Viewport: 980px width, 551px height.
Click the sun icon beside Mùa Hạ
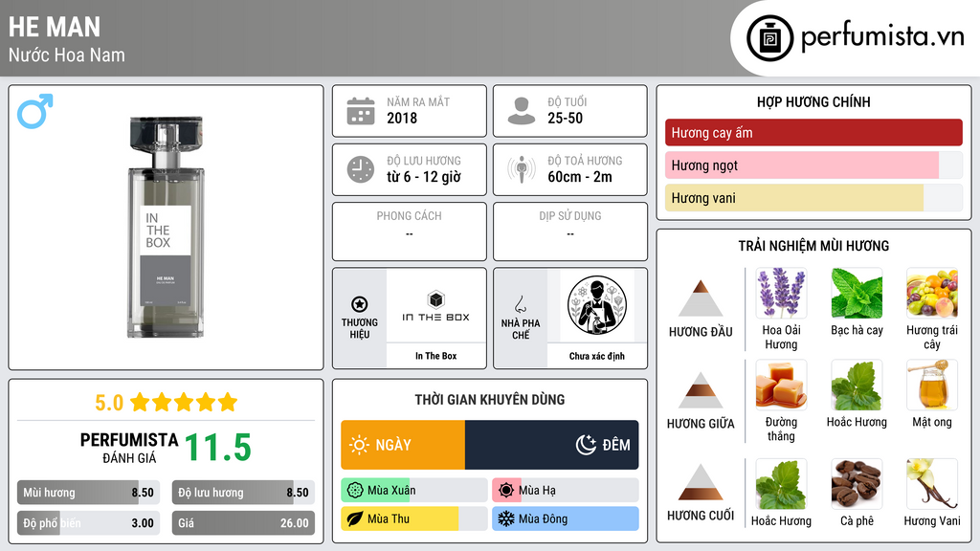coord(506,491)
